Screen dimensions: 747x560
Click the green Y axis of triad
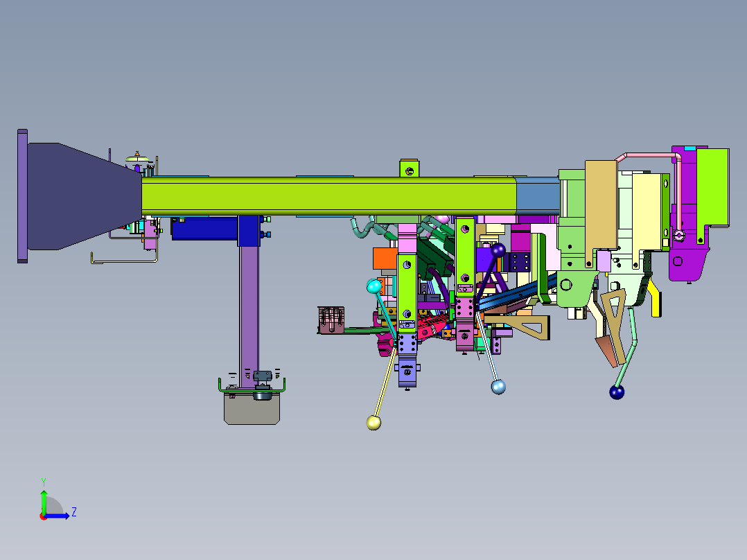point(44,501)
